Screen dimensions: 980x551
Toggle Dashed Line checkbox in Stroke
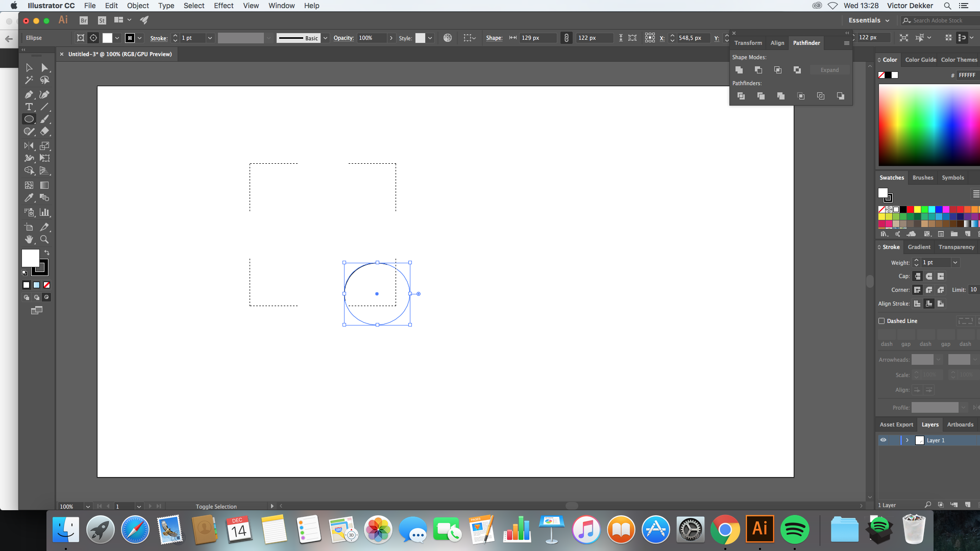881,320
